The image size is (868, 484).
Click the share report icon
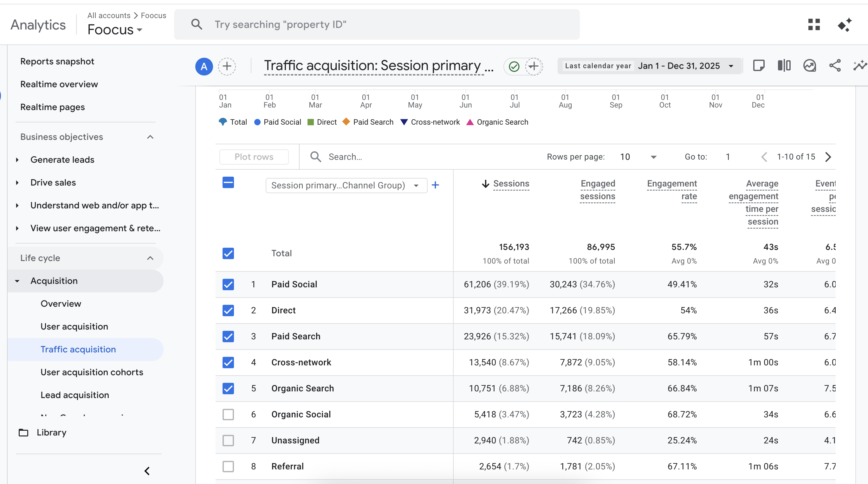(835, 65)
